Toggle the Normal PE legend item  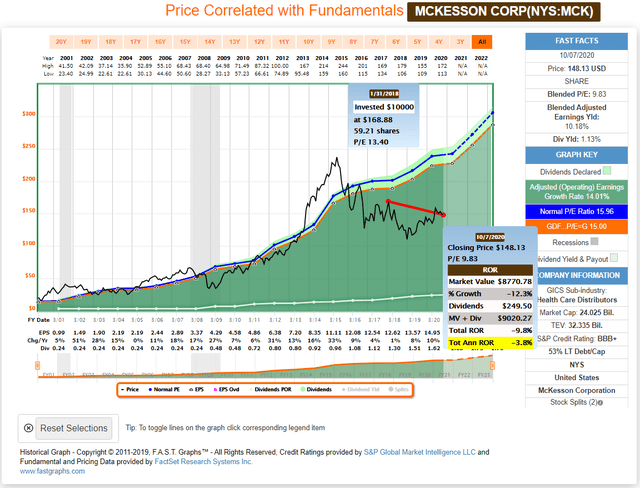point(164,389)
